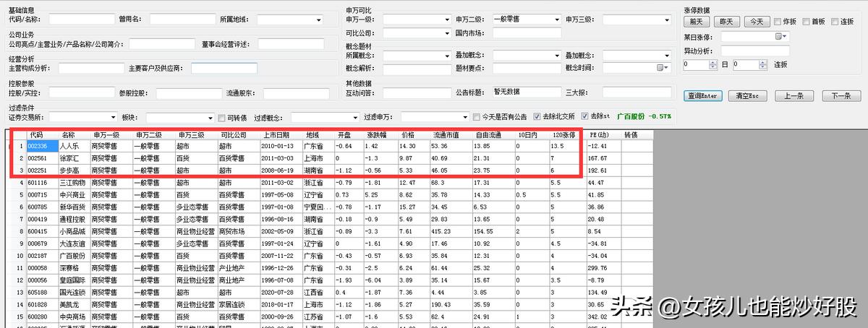
Task: Click the 主营构成分析 input field
Action: tap(92, 69)
